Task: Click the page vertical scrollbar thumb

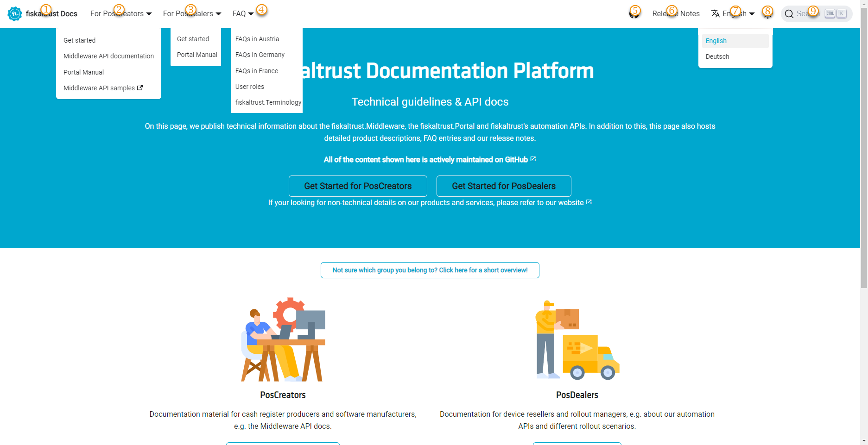Action: (864, 148)
